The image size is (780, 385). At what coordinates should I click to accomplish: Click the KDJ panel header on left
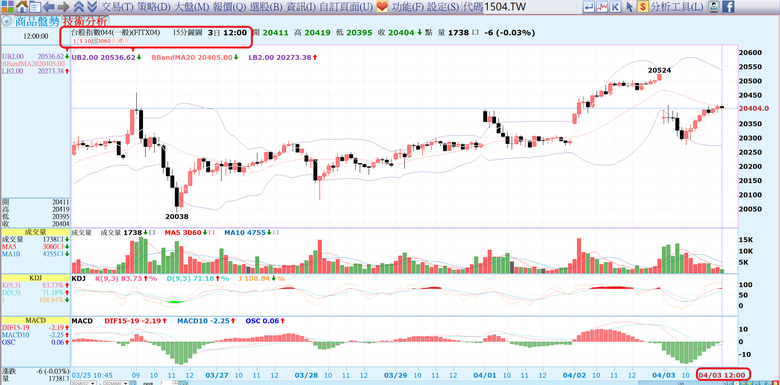click(35, 279)
